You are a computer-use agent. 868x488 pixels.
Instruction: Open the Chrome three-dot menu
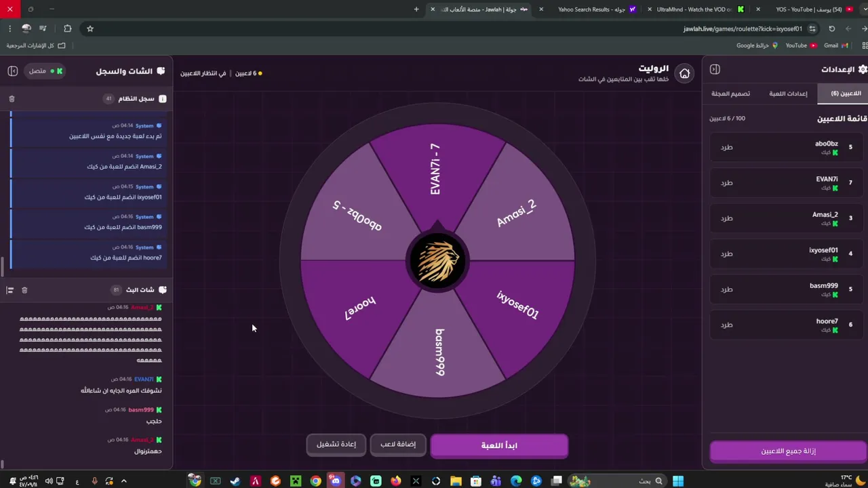click(x=9, y=28)
